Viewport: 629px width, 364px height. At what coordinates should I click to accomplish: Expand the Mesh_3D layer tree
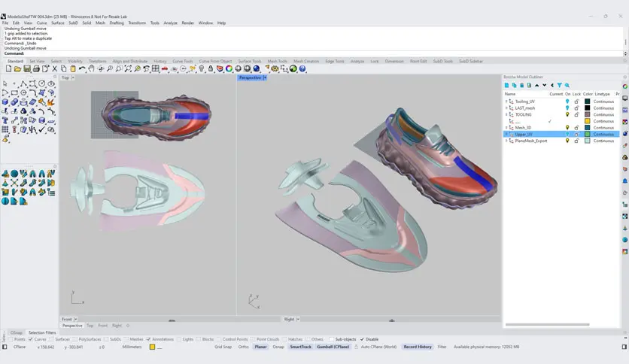tap(506, 128)
